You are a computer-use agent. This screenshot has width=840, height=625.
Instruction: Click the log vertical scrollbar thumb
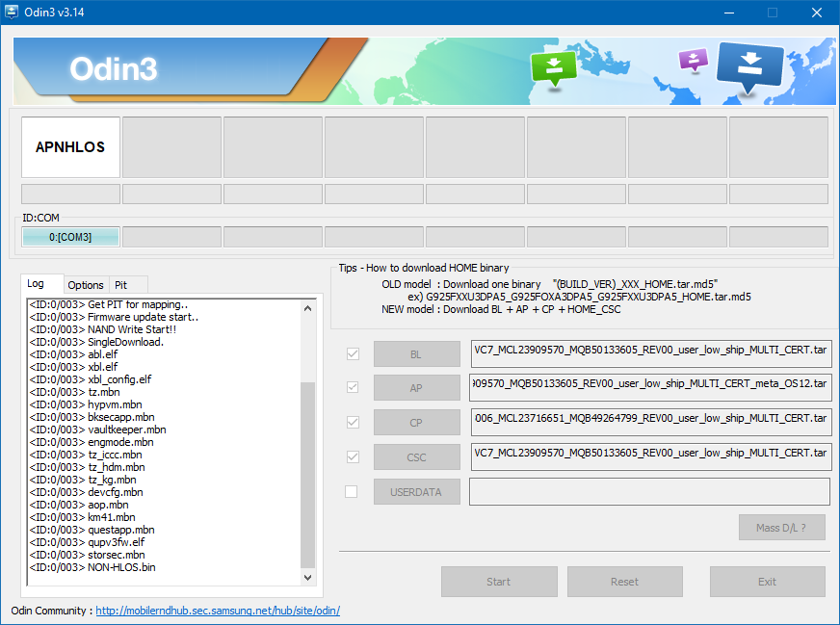point(307,475)
